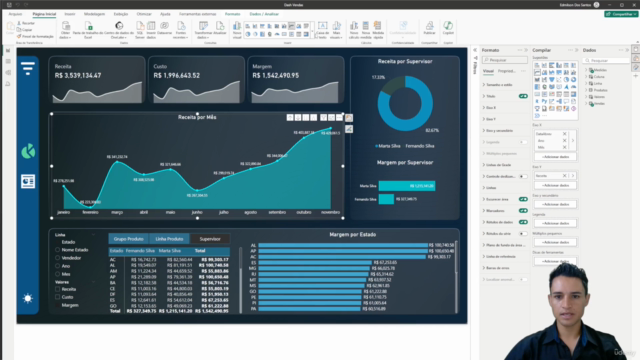Select the Vendedor radio option
Screen dimensions: 640x360
(58, 258)
